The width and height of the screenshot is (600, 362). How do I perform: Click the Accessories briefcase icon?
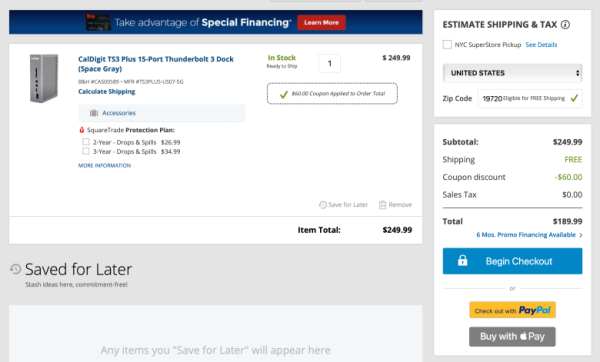click(94, 113)
